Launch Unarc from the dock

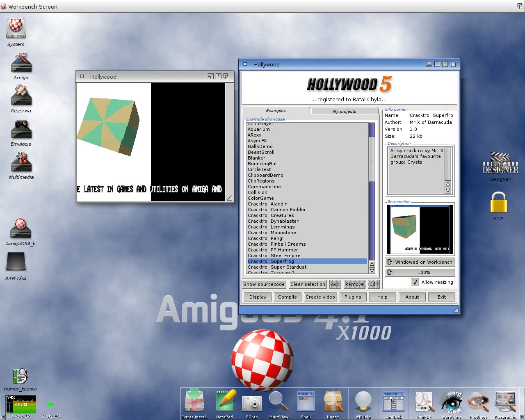pos(333,401)
